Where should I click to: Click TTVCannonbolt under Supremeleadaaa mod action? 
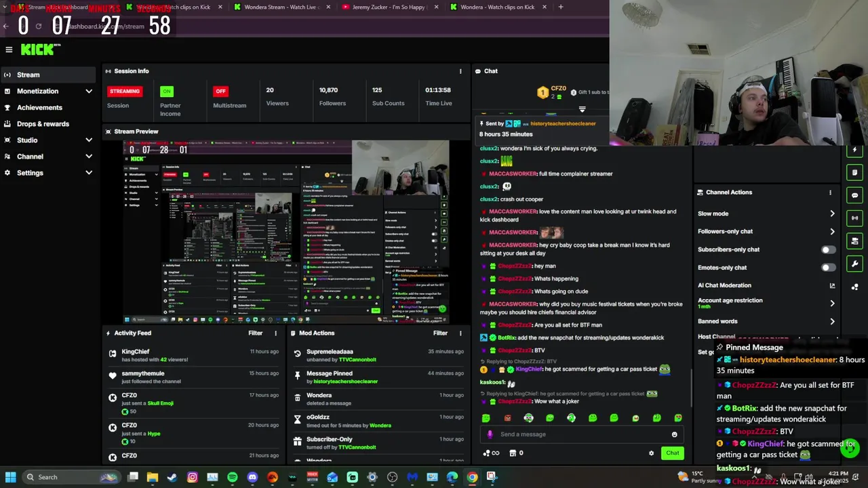(357, 360)
